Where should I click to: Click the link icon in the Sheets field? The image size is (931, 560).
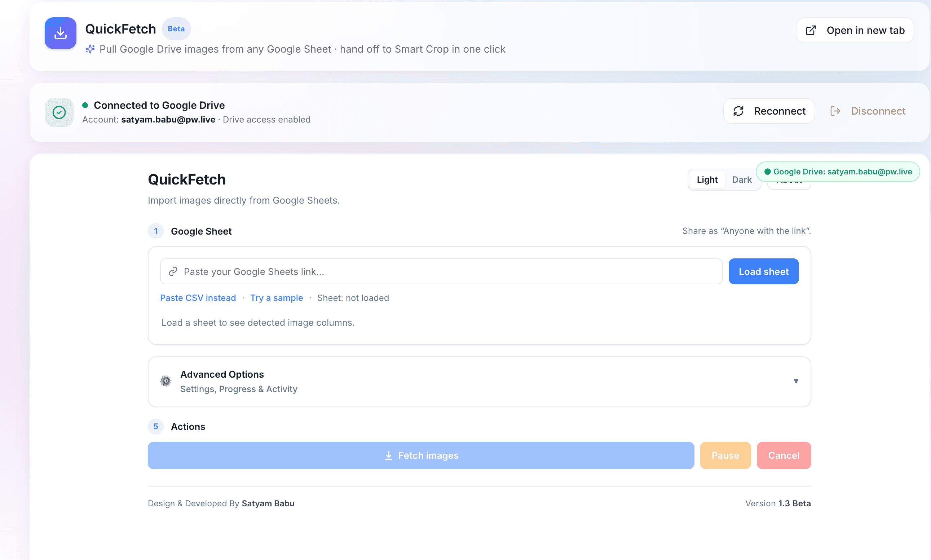[x=173, y=272]
